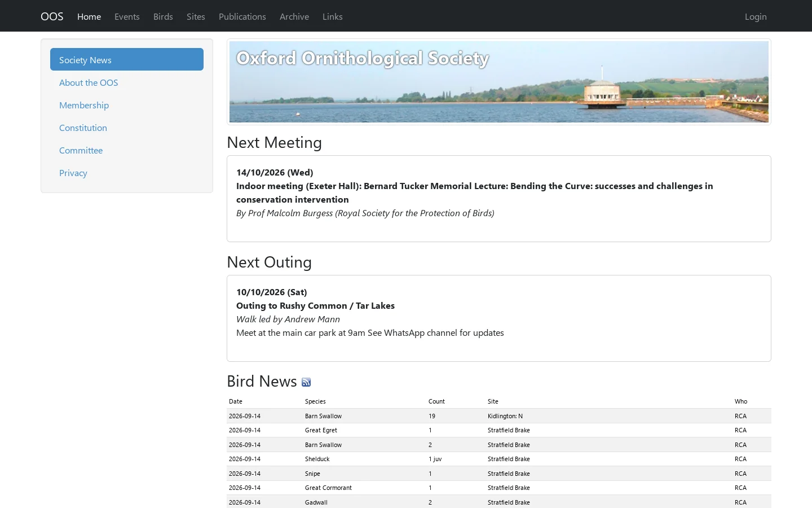Viewport: 812px width, 508px height.
Task: Click Walk led by Andrew Mann
Action: 288,319
